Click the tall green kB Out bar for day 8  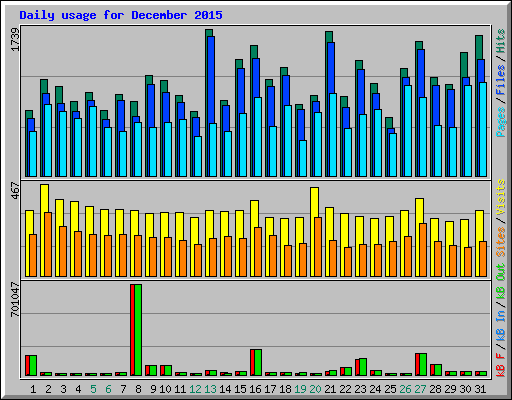[138, 330]
